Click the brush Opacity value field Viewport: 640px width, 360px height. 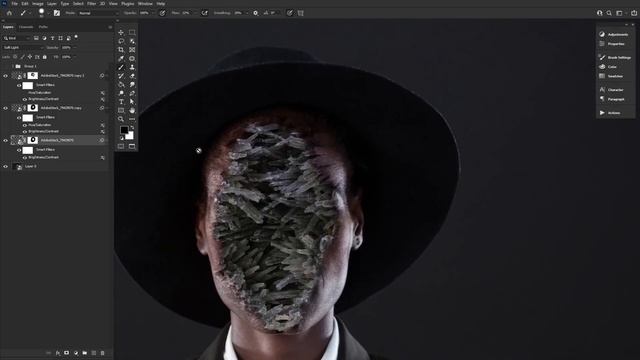[145, 13]
